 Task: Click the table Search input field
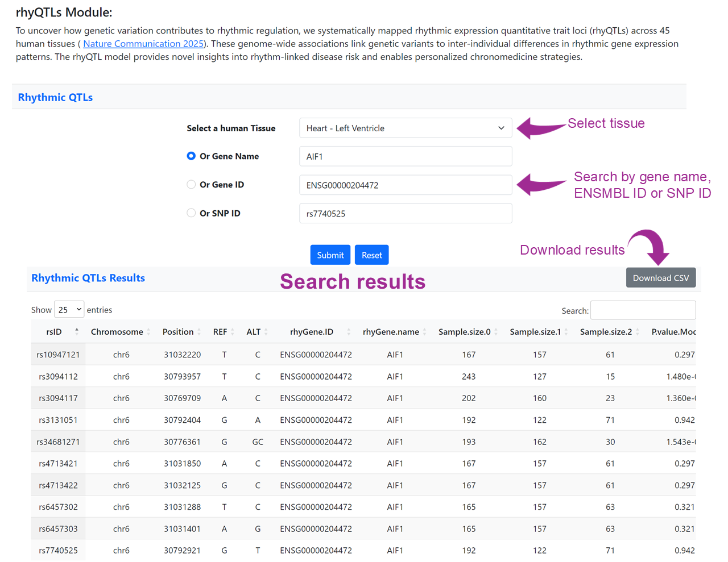[x=643, y=310]
